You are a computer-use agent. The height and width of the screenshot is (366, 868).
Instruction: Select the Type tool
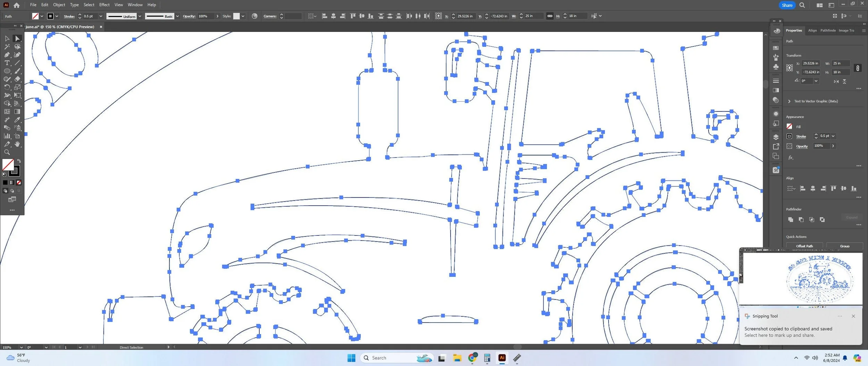pos(7,63)
